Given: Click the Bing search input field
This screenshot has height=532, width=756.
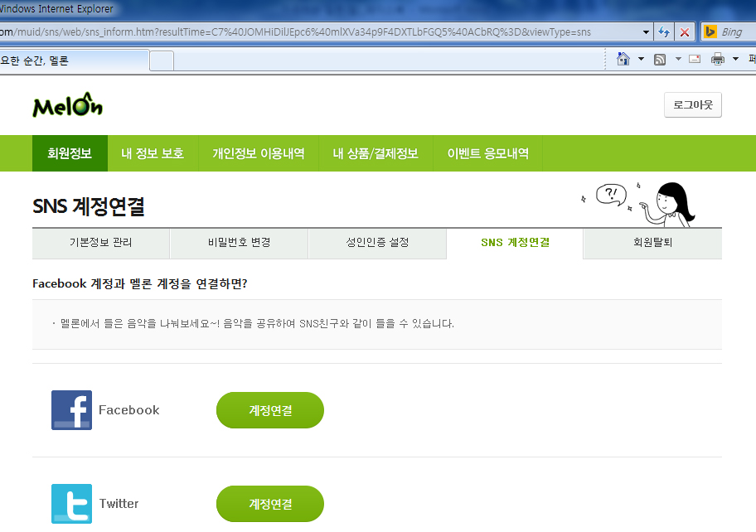Looking at the screenshot, I should pos(736,32).
